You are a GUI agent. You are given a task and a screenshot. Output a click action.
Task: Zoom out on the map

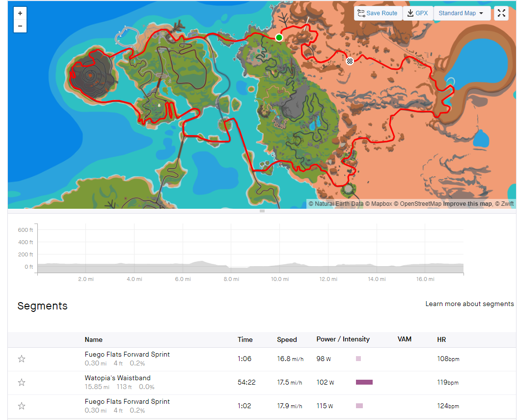point(20,26)
